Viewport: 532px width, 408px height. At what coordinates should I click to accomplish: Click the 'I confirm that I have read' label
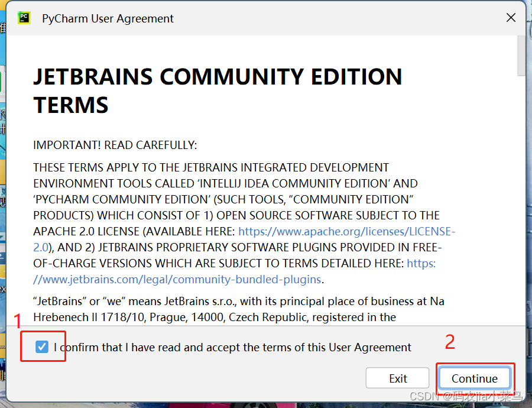point(232,347)
